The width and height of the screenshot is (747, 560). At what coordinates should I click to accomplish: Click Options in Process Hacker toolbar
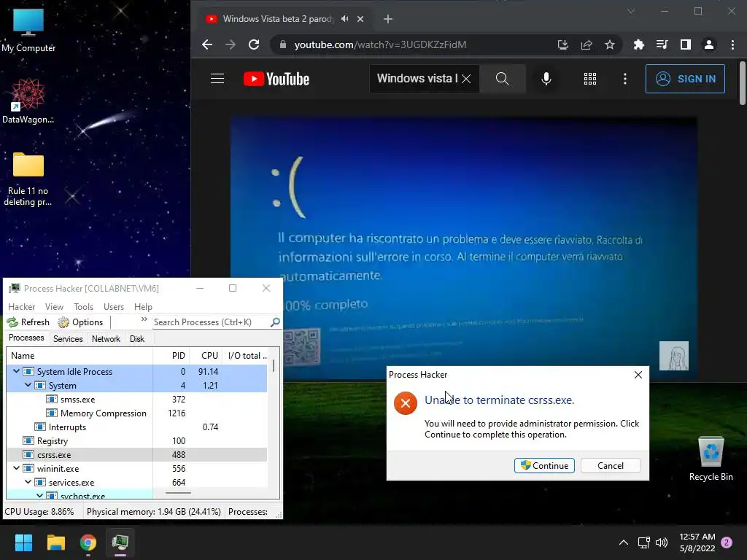[80, 322]
